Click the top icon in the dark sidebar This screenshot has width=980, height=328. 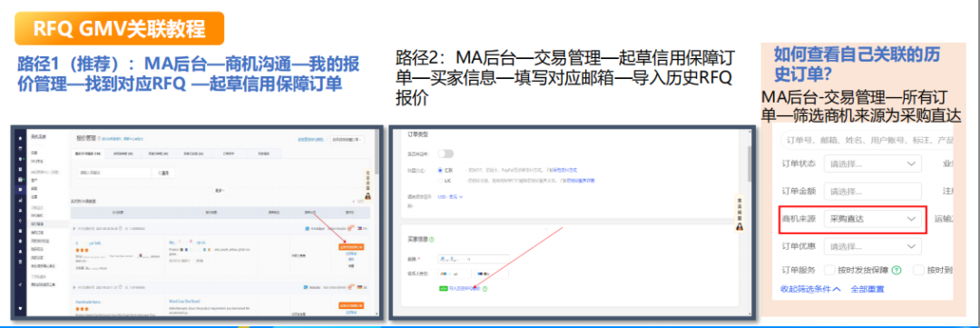pyautogui.click(x=21, y=137)
